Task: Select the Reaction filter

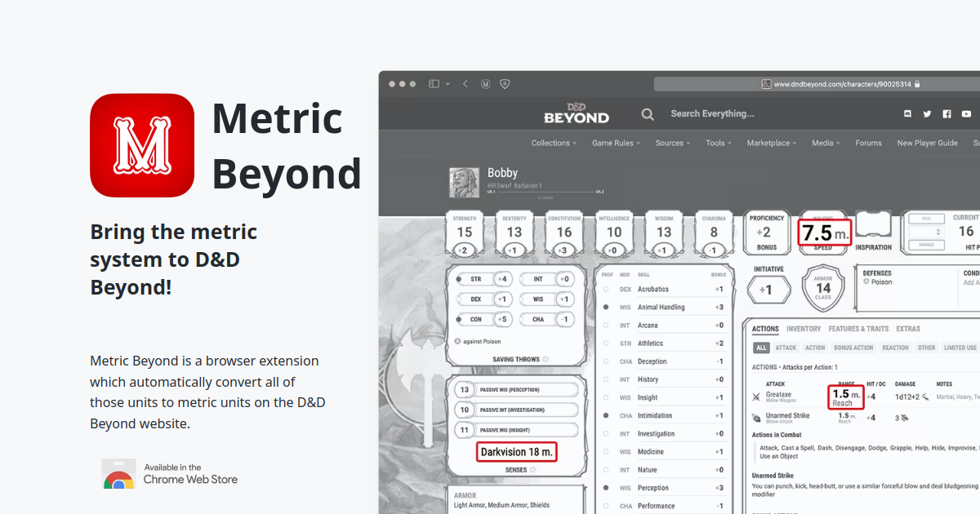Action: pos(895,348)
